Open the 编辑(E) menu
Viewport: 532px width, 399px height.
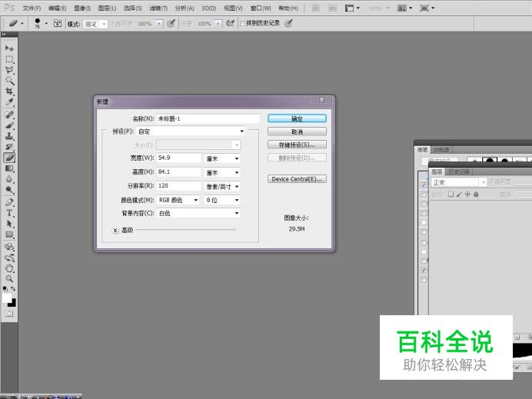pos(57,8)
